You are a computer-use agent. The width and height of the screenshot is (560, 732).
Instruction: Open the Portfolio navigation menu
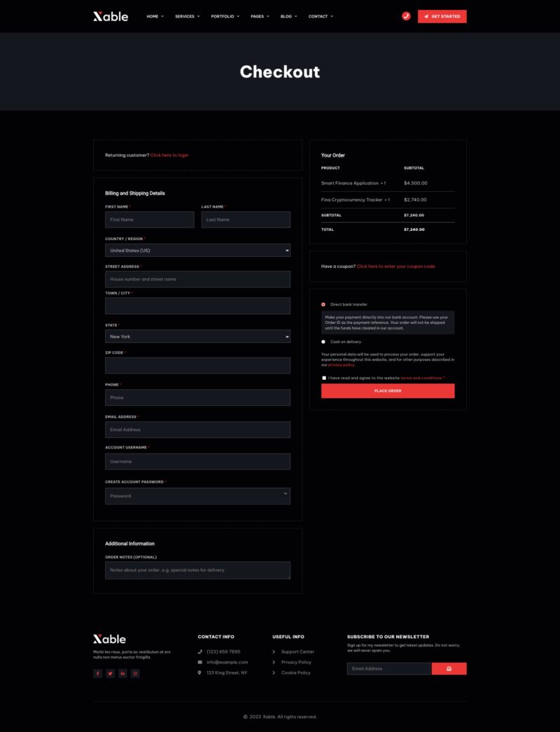tap(225, 16)
